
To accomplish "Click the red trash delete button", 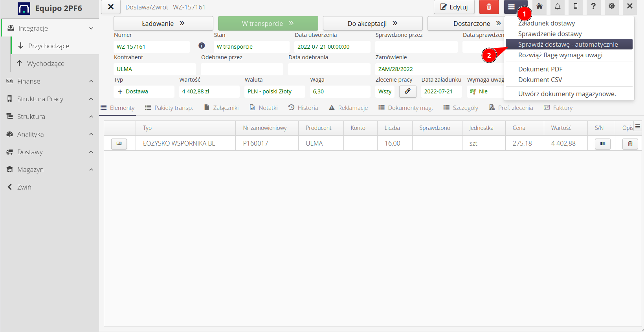I will point(489,7).
